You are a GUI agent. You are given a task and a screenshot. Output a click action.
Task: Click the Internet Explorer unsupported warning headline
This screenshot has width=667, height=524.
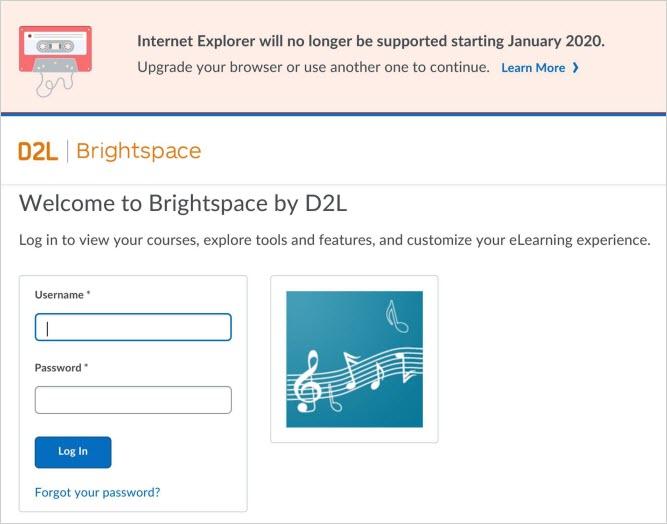click(x=370, y=42)
